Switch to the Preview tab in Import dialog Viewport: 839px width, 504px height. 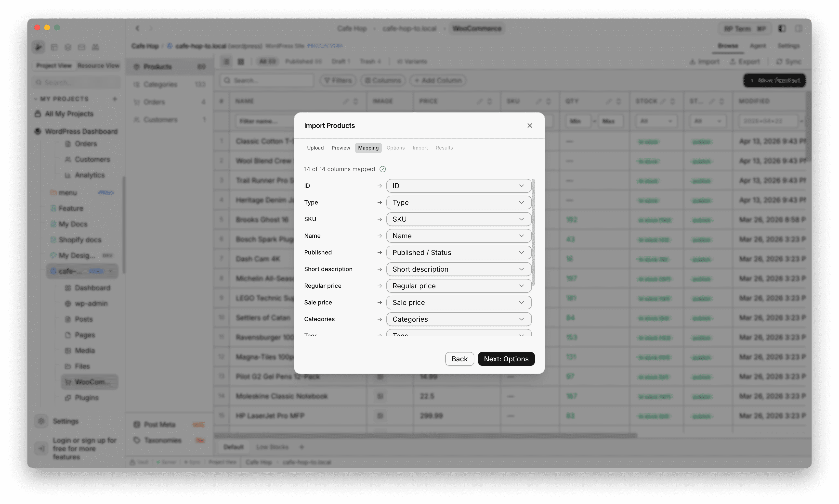point(341,148)
